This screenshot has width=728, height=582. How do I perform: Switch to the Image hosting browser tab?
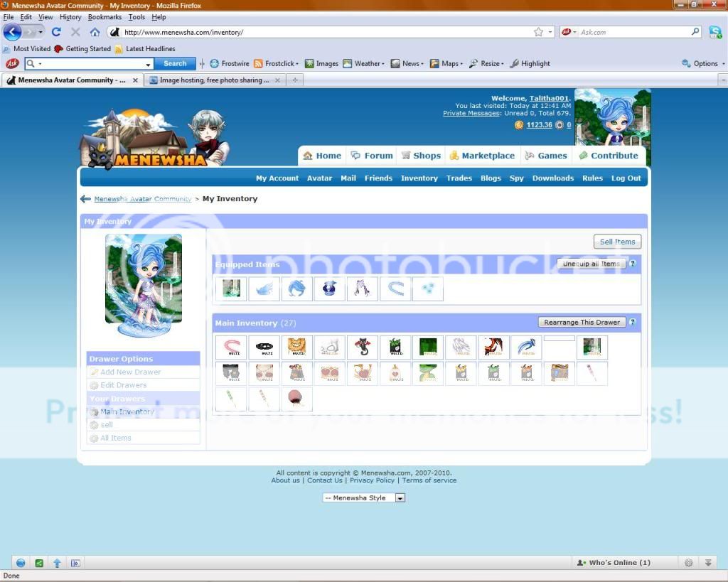[213, 80]
